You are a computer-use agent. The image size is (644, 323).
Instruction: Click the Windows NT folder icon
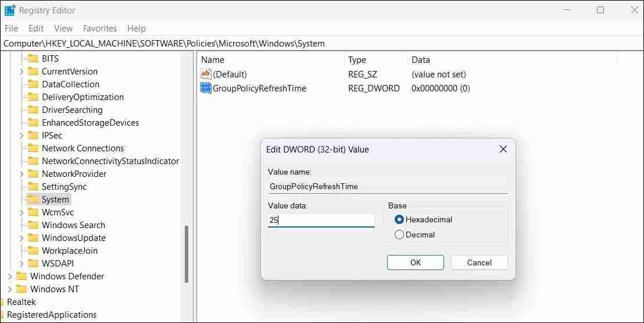click(22, 289)
